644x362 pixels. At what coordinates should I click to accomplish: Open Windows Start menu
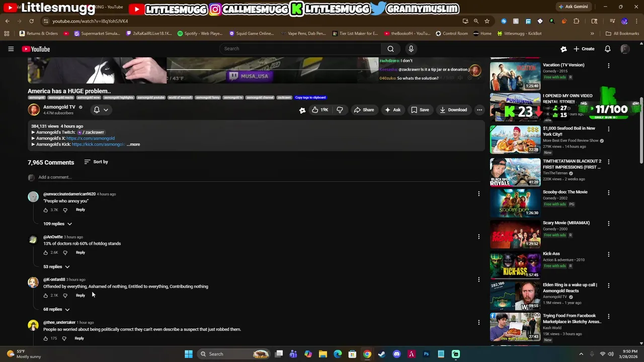(x=188, y=354)
